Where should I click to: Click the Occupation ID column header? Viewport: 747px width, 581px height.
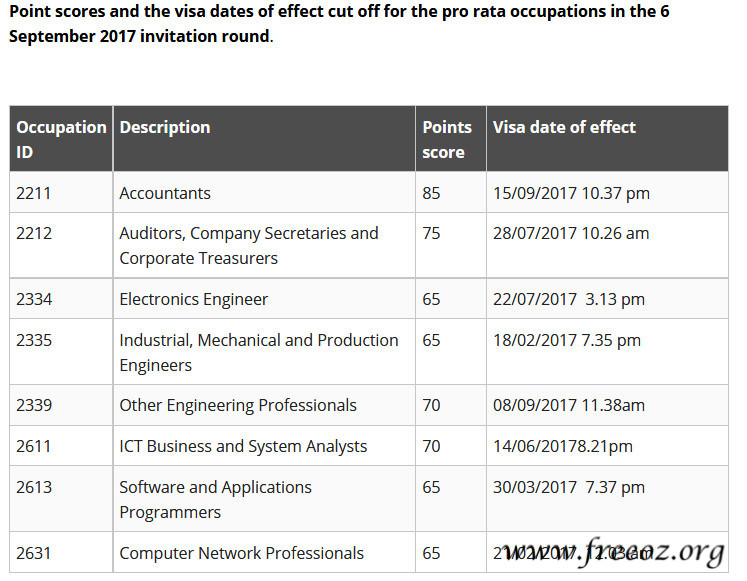pos(61,139)
